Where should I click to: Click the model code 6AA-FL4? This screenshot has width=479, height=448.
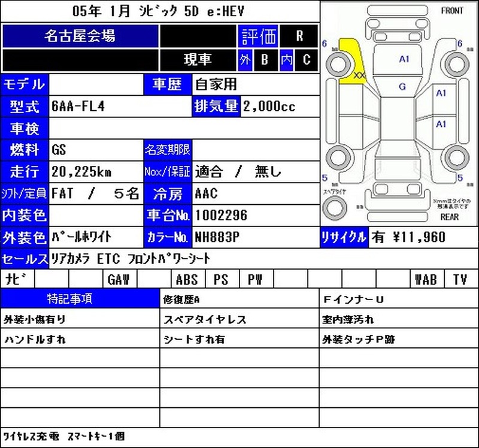point(78,107)
